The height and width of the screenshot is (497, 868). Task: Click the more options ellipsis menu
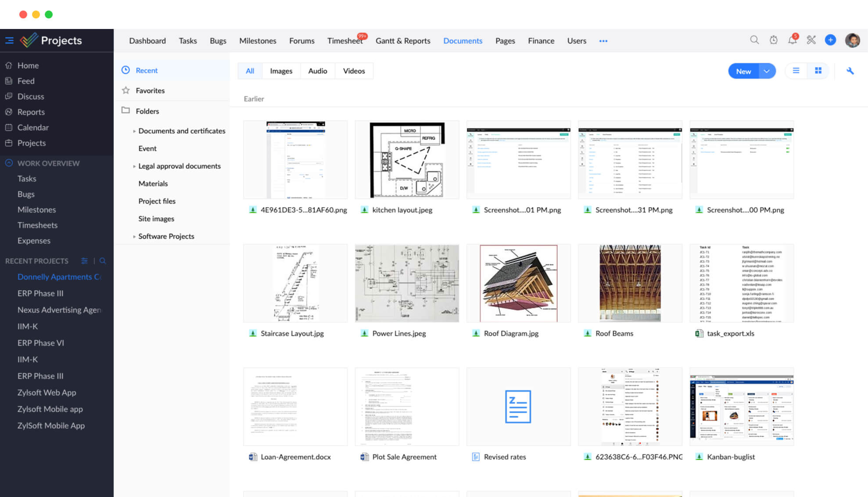pyautogui.click(x=603, y=40)
